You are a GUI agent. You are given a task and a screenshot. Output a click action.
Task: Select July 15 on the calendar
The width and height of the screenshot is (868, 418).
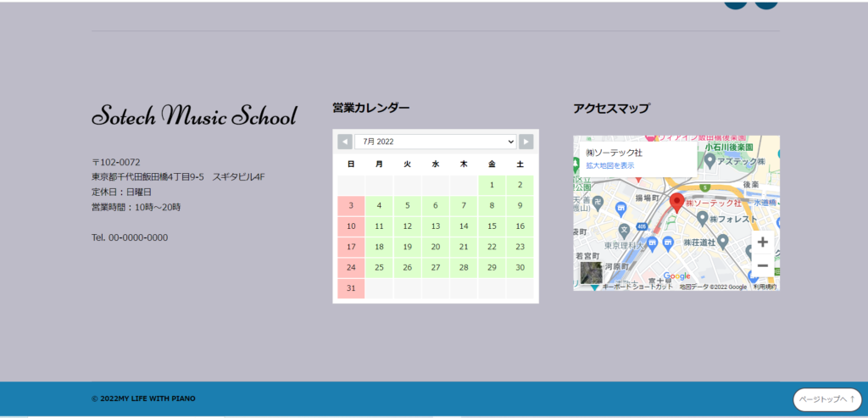[x=492, y=226]
